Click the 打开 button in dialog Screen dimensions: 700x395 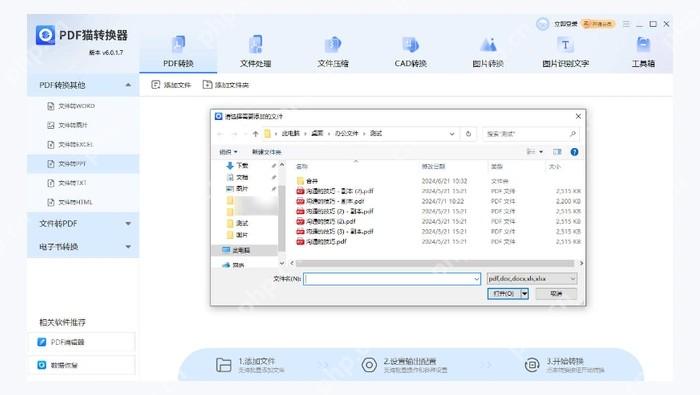tap(504, 294)
